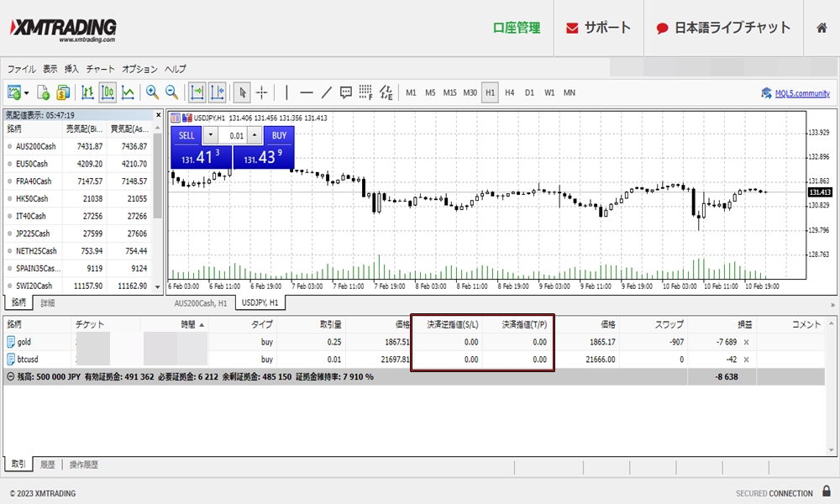The width and height of the screenshot is (840, 504).
Task: Switch chart to line chart display
Action: pos(128,92)
